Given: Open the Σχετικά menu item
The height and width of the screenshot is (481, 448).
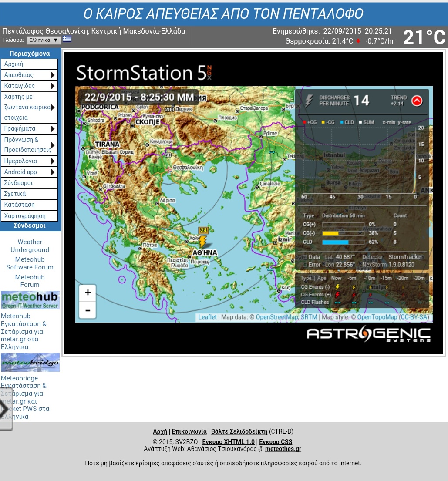Looking at the screenshot, I should [x=29, y=194].
